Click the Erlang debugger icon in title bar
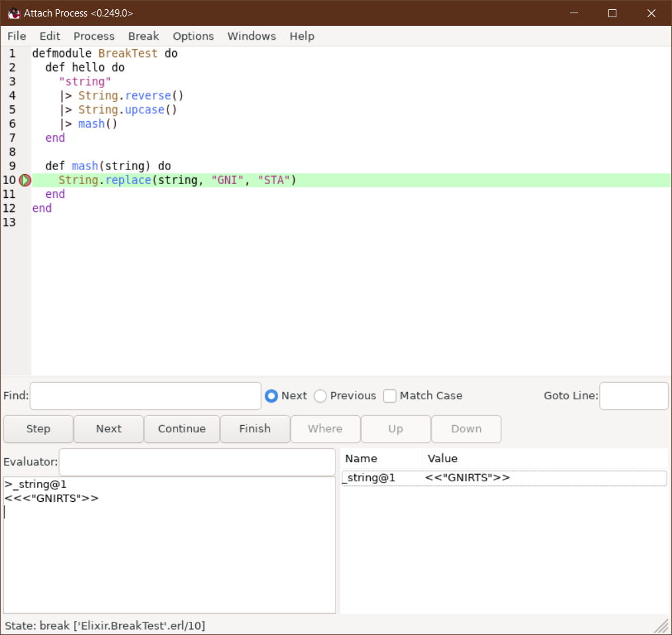672x635 pixels. point(14,13)
